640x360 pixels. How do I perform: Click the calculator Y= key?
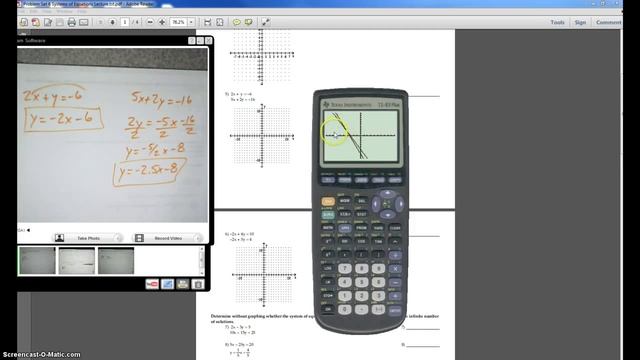point(328,180)
